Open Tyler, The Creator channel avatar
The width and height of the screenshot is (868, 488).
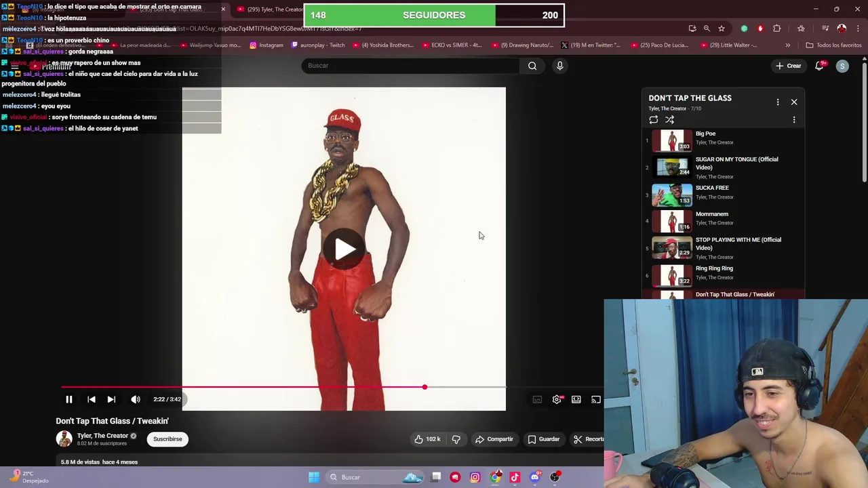click(64, 439)
